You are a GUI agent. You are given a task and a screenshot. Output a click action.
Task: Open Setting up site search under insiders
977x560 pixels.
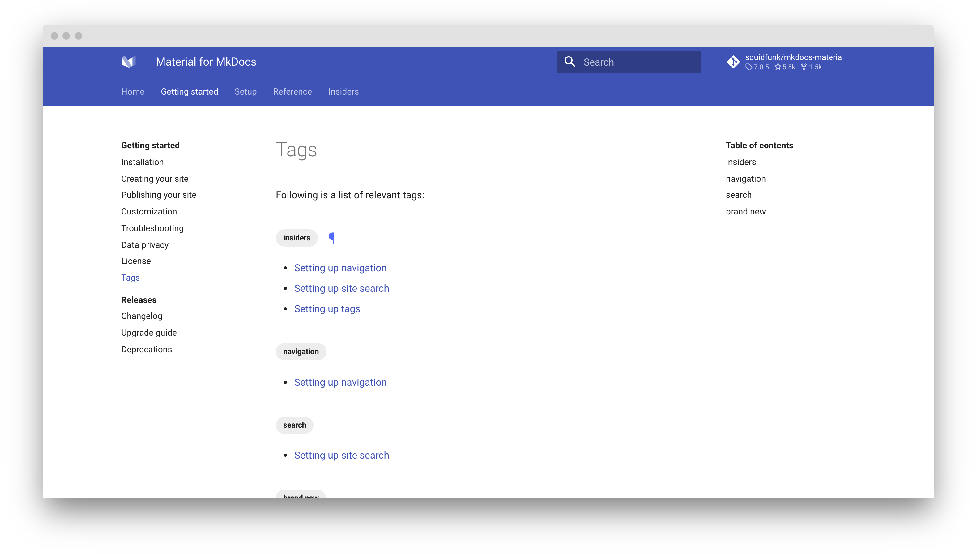[x=342, y=288]
